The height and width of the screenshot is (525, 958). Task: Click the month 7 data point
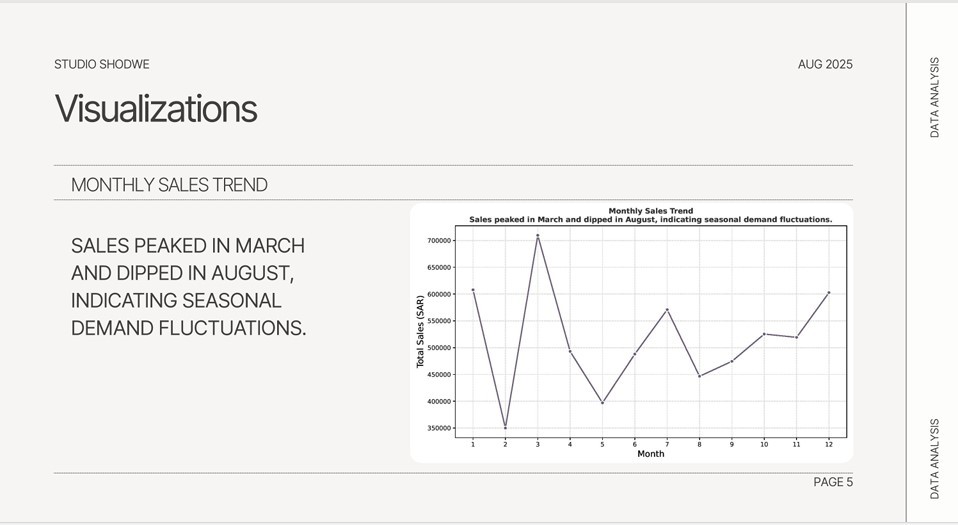[x=667, y=310]
